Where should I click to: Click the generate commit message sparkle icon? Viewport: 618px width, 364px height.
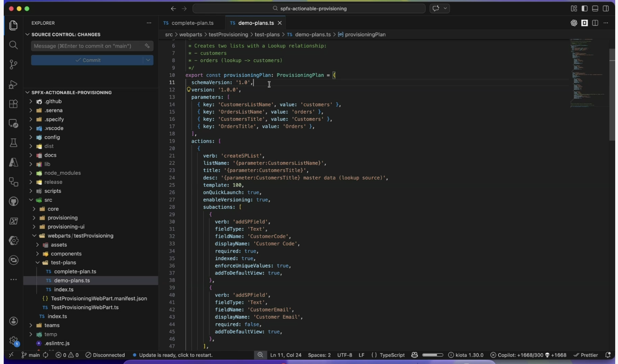[x=147, y=46]
